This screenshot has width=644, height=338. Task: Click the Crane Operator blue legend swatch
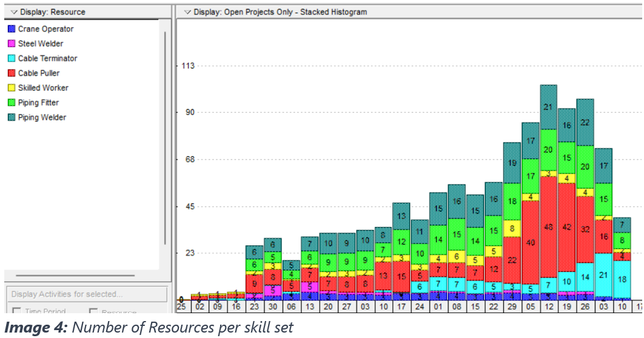click(11, 29)
